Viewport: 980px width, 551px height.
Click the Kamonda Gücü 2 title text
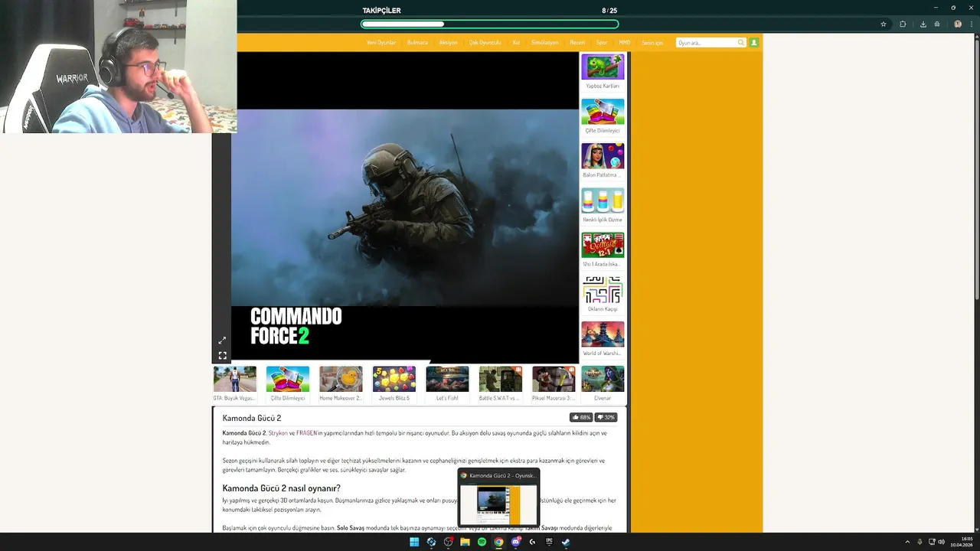[x=252, y=418]
